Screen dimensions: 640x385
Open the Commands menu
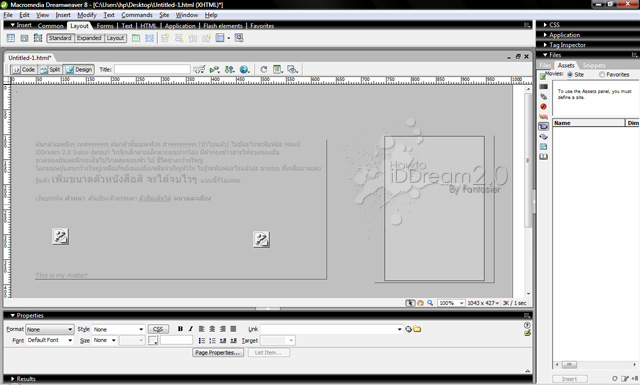[x=137, y=15]
